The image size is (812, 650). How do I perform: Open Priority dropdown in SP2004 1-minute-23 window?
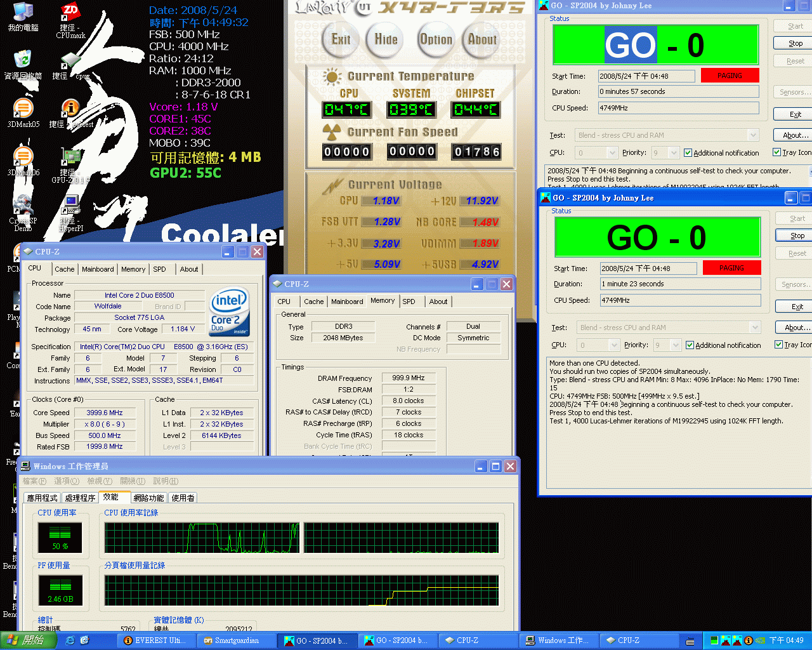[676, 345]
